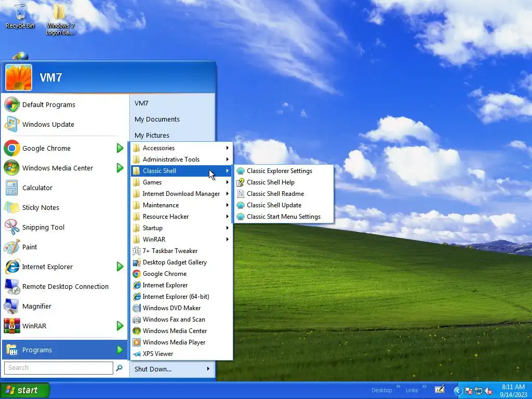Show hidden tray icons arrow
Image resolution: width=532 pixels, height=399 pixels.
tap(458, 391)
